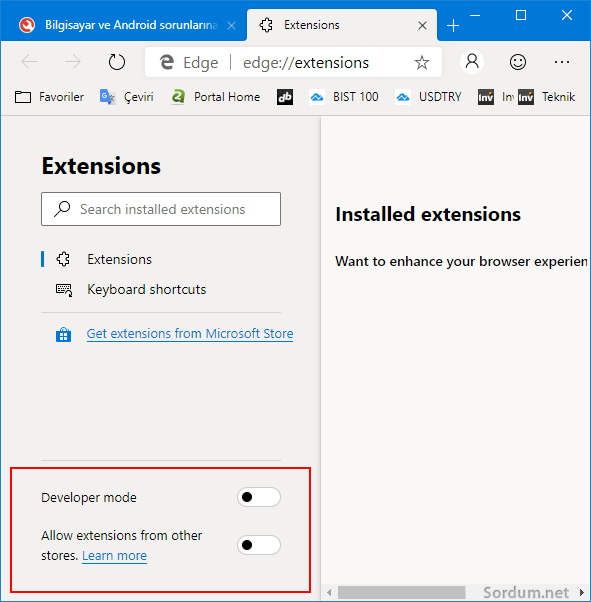Open the Favoriler bookmarks folder
This screenshot has width=591, height=602.
[49, 97]
